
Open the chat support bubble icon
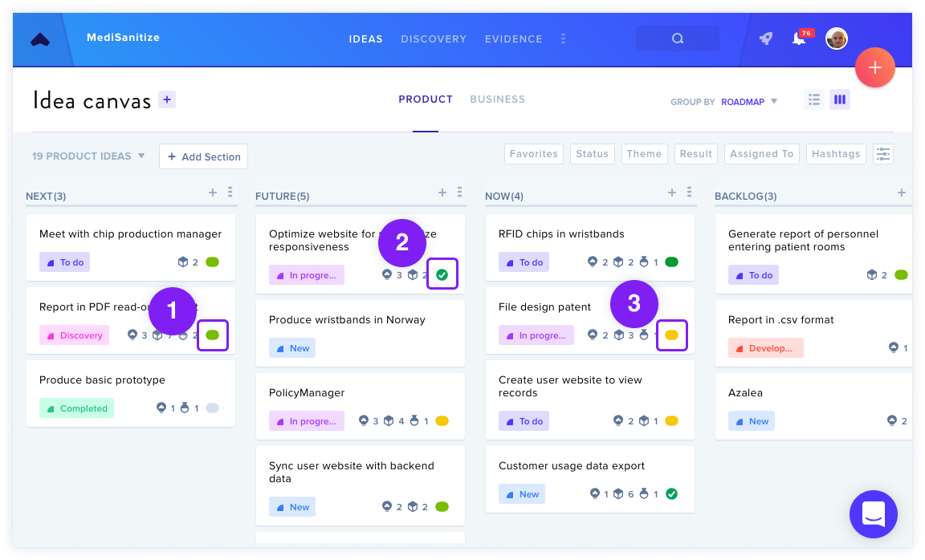click(873, 514)
